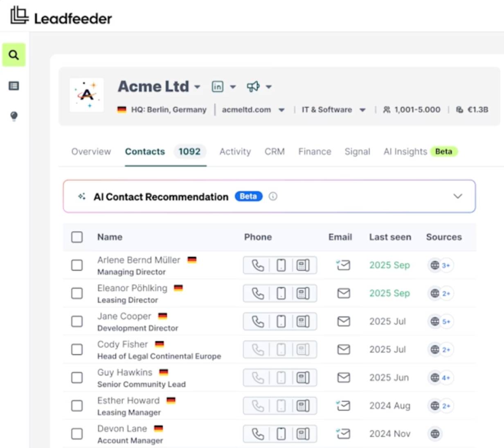Screen dimensions: 504x448
Task: Click mobile icon for Arlene Bernd Müller
Action: [x=281, y=265]
